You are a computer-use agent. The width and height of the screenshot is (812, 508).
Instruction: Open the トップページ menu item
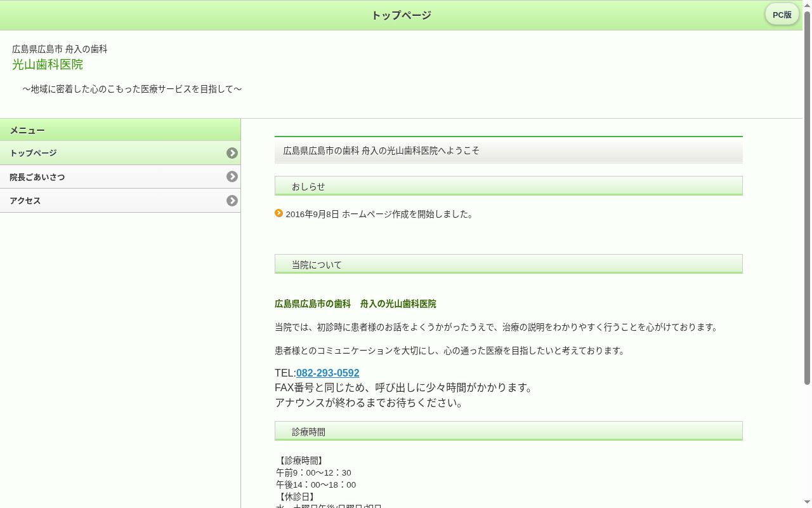(120, 153)
